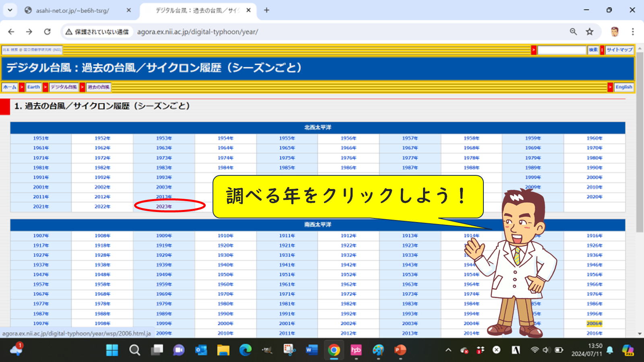Open the 1931年 cyclone season

point(287,255)
